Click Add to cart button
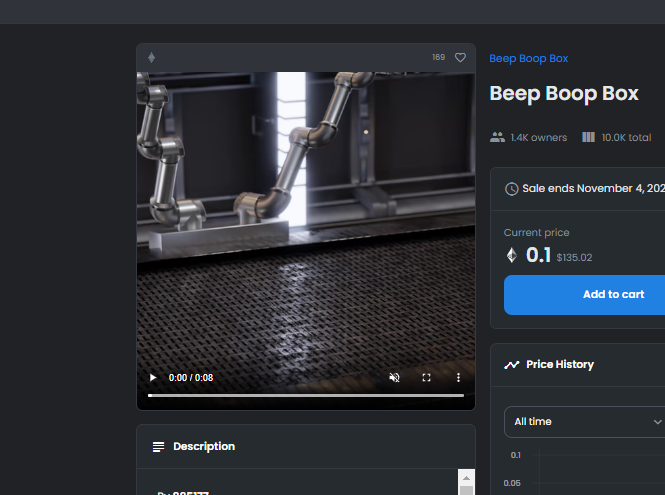This screenshot has width=665, height=495. click(584, 295)
